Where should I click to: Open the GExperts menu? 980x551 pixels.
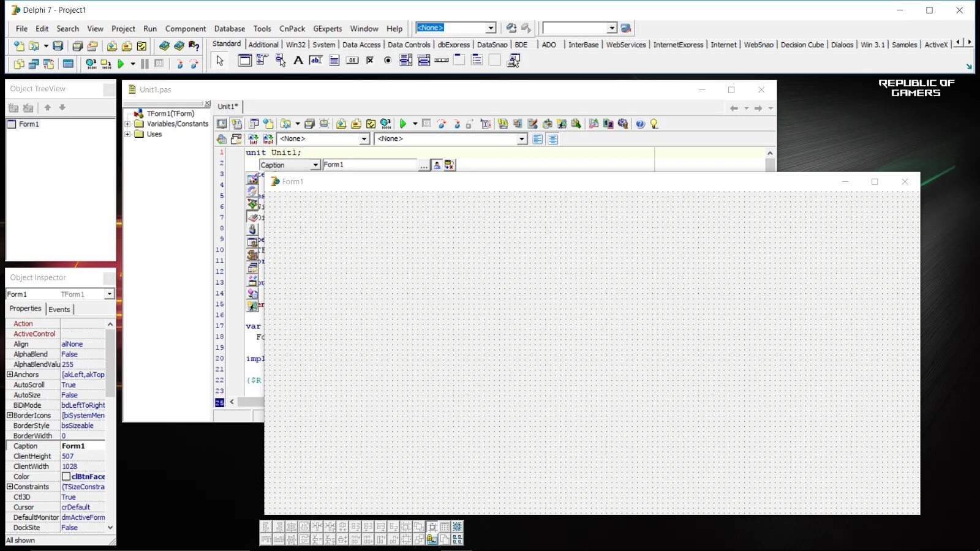click(x=328, y=29)
